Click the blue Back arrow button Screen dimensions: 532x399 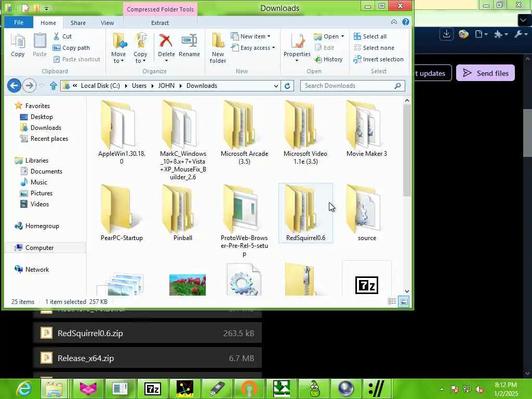point(14,86)
